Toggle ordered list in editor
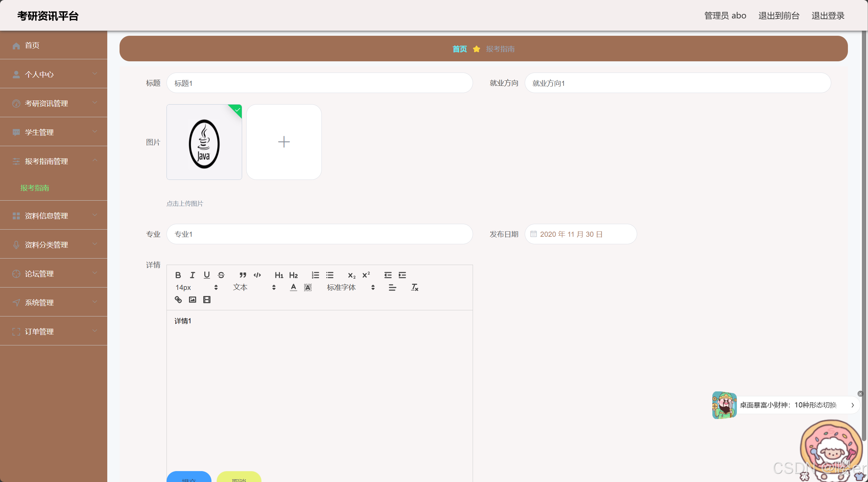 click(315, 275)
